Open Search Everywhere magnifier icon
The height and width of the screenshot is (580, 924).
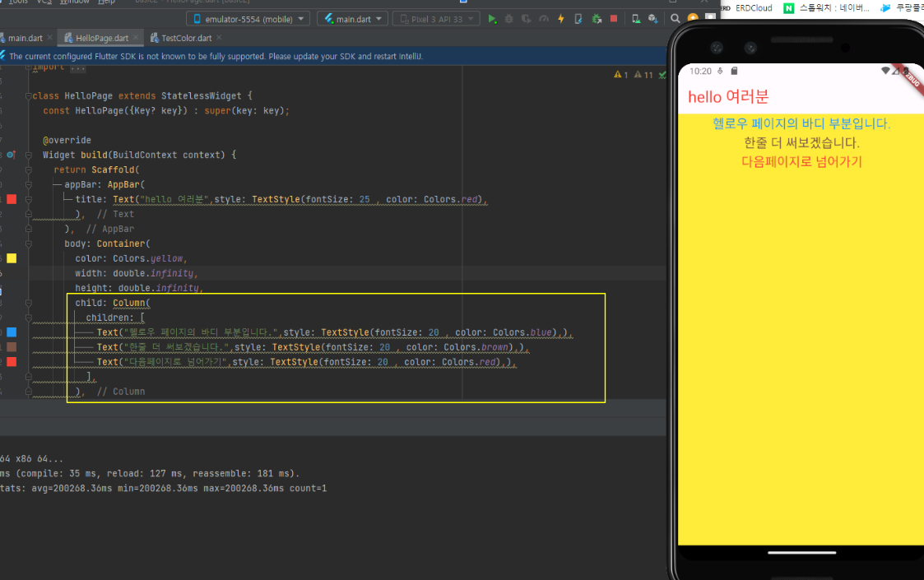click(676, 19)
